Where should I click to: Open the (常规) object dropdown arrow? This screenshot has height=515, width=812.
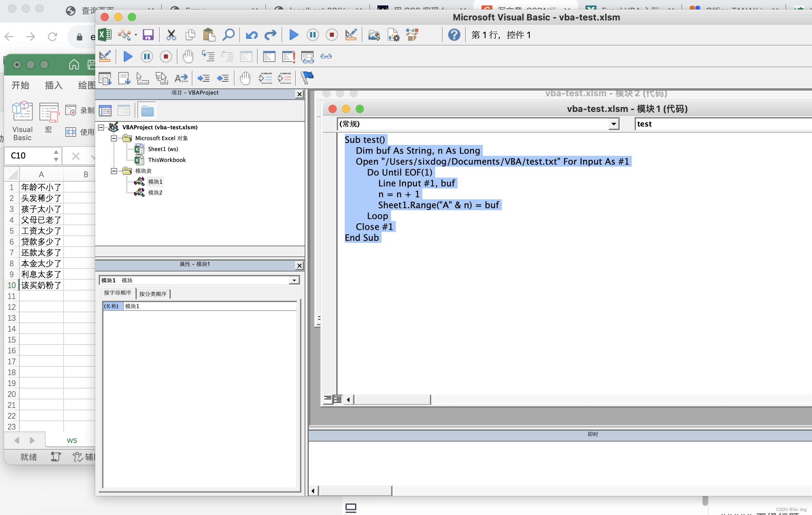point(613,124)
